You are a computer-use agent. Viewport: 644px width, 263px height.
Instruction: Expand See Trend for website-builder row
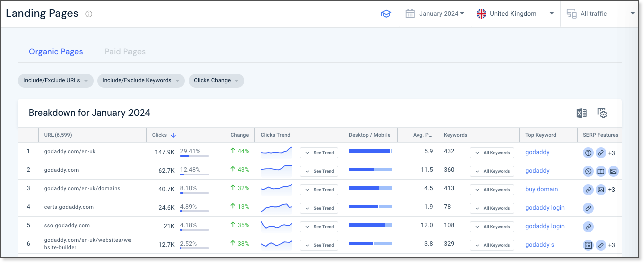pyautogui.click(x=319, y=245)
